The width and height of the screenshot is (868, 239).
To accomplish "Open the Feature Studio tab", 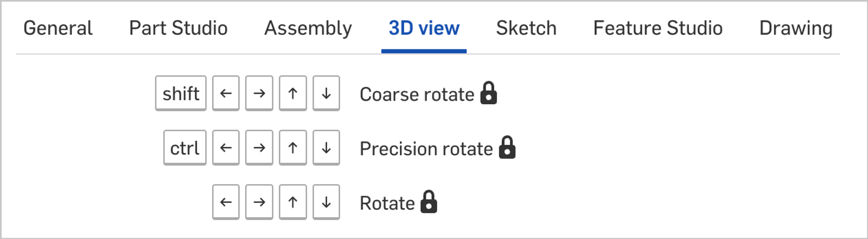I will [x=658, y=28].
